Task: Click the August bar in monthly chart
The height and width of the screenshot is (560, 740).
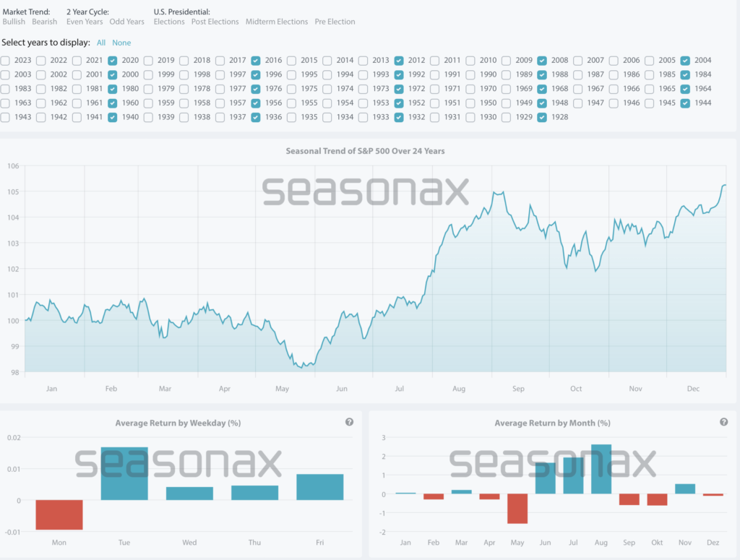Action: click(601, 469)
